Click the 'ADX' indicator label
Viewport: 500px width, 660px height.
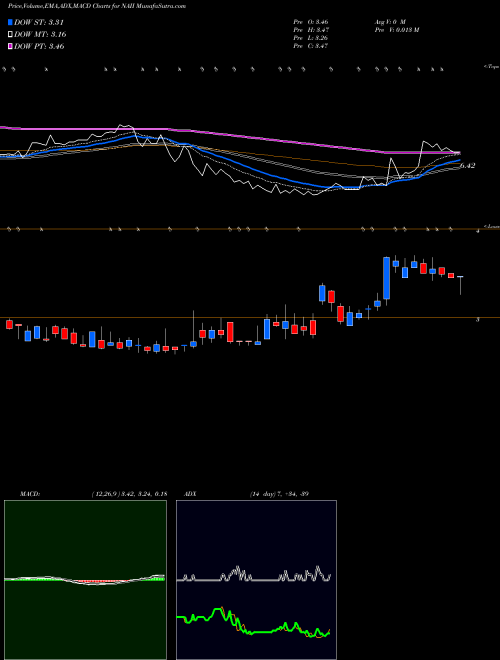tap(190, 494)
